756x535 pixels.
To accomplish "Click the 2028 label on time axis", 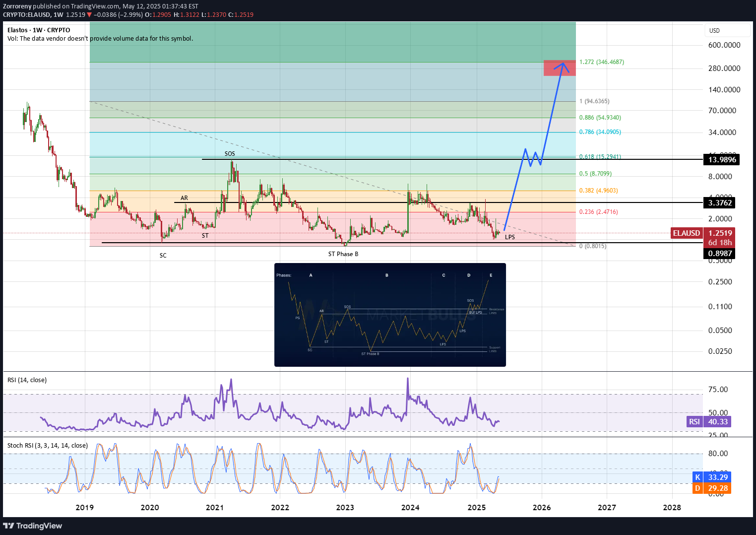I will (x=672, y=507).
